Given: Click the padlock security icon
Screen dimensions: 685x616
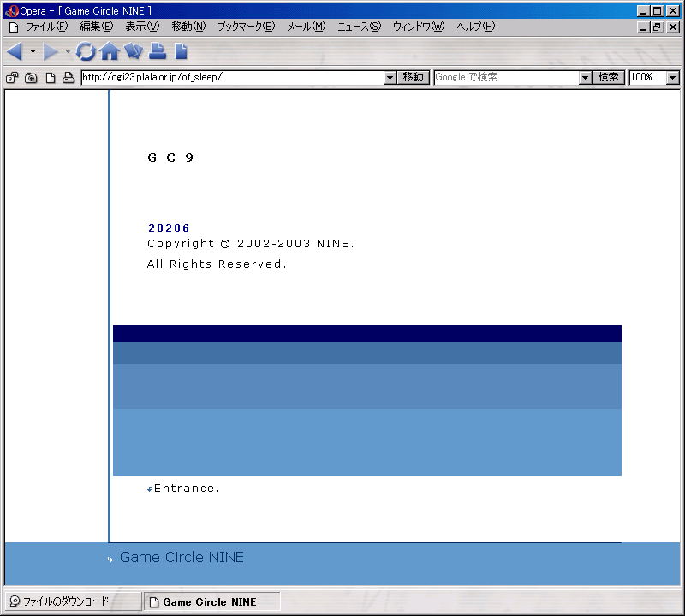Looking at the screenshot, I should point(12,78).
